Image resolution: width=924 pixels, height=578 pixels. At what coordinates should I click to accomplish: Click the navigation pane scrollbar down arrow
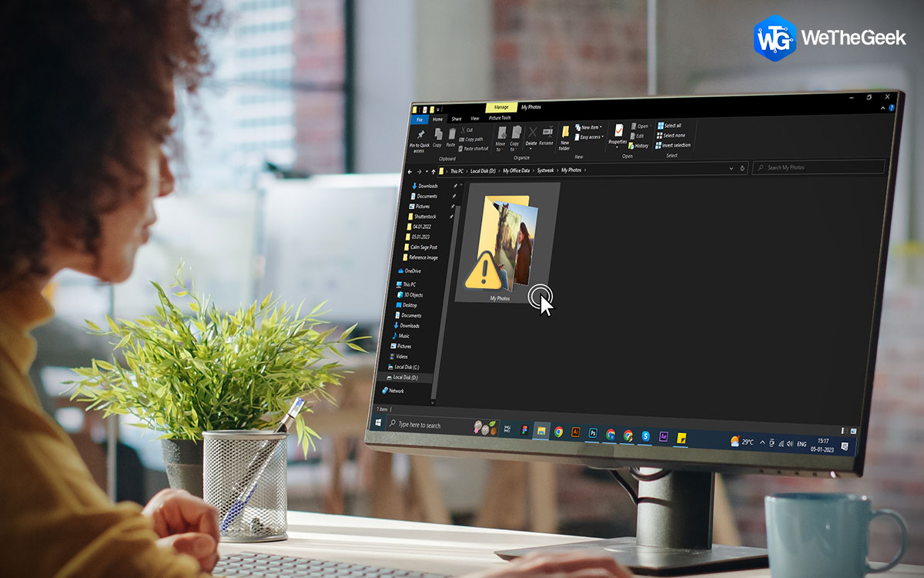coord(434,402)
